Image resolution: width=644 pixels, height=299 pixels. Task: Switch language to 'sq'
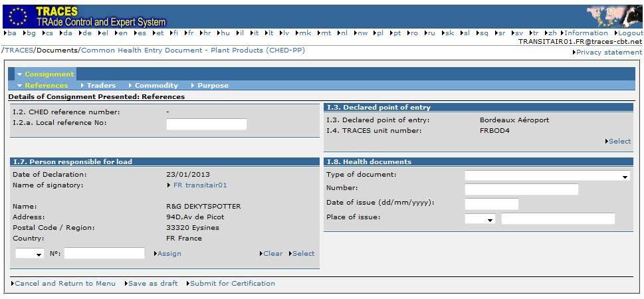click(x=483, y=33)
